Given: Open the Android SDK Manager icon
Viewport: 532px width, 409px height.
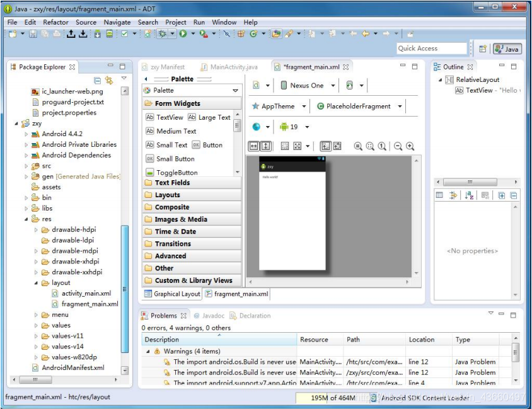Looking at the screenshot, I should (98, 33).
